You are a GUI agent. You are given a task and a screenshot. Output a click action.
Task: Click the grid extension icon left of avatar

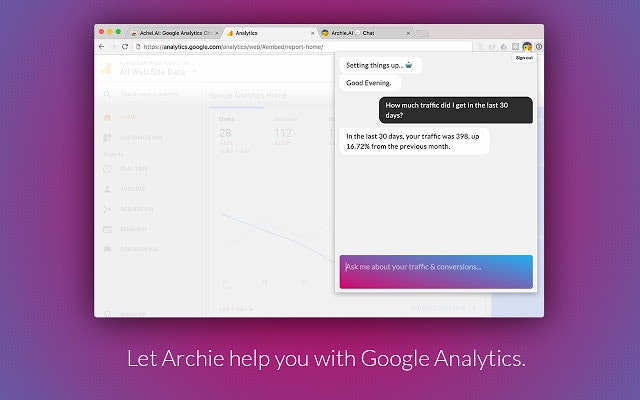[x=515, y=47]
